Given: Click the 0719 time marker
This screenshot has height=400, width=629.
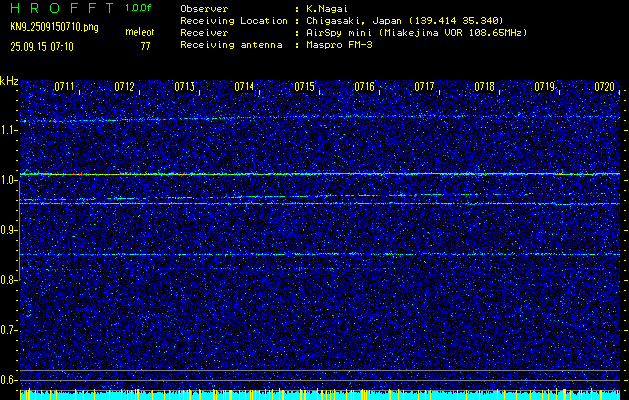Looking at the screenshot, I should tap(545, 86).
